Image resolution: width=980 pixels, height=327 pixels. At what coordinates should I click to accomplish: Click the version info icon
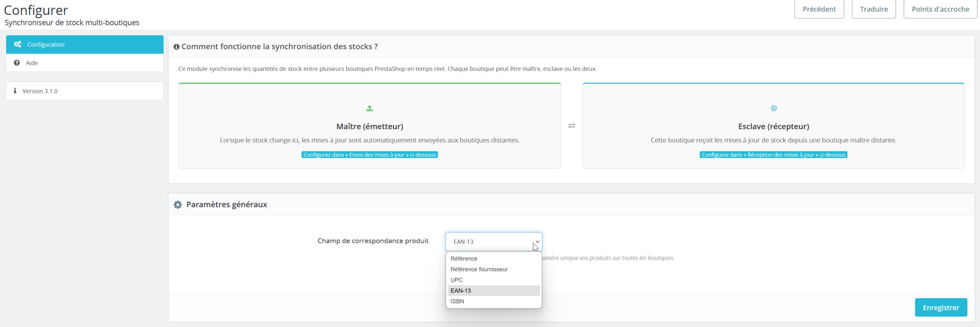pyautogui.click(x=15, y=91)
